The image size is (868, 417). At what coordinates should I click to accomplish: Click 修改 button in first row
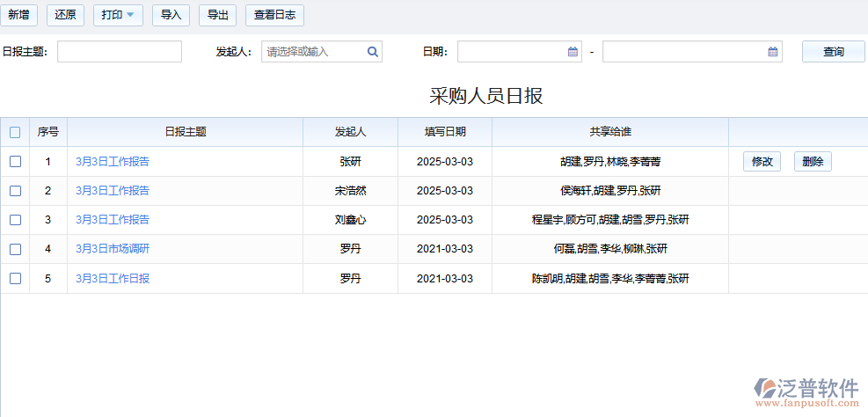(762, 162)
